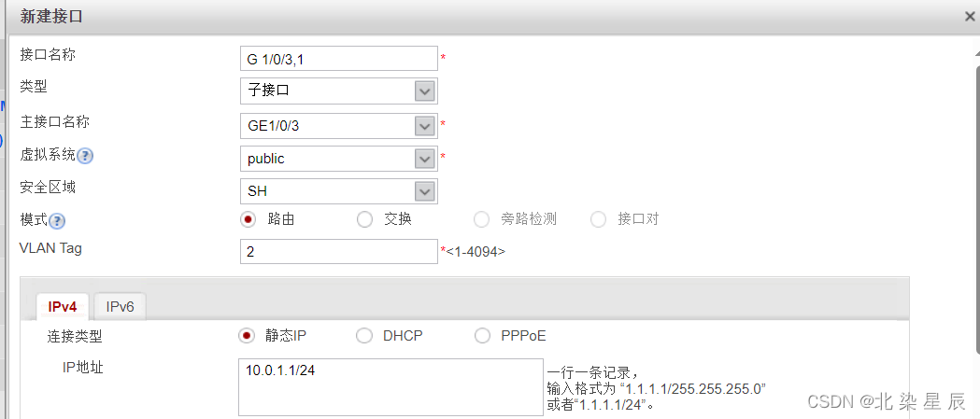
Task: Click the help icon next to 模式
Action: click(x=58, y=220)
